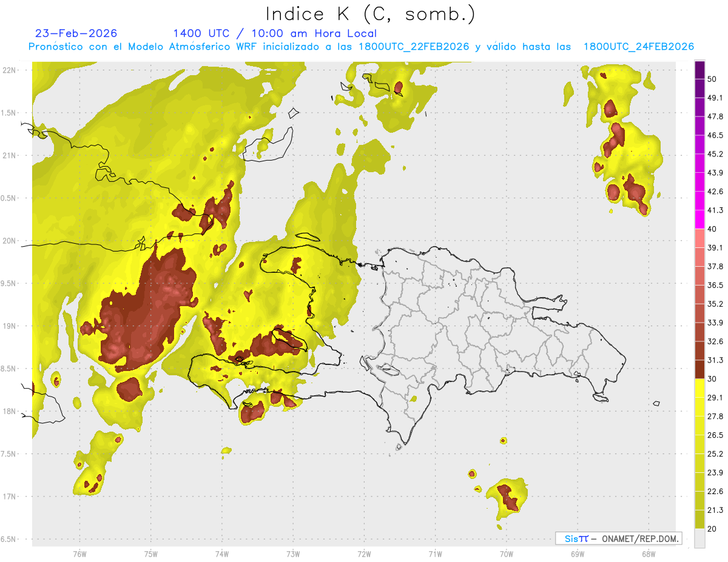Click the color scale label '26.5'
Viewport: 728px width, 562px height.
click(x=715, y=435)
